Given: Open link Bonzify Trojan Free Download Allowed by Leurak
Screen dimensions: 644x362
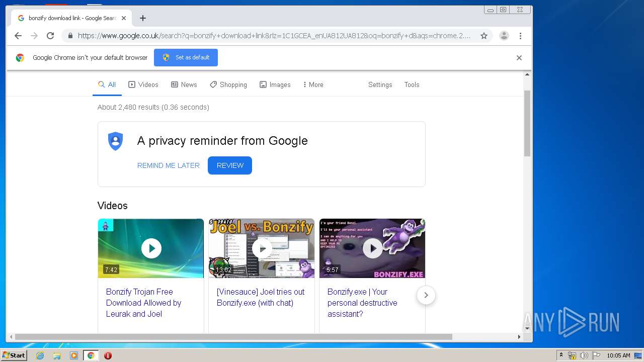Looking at the screenshot, I should pos(144,303).
